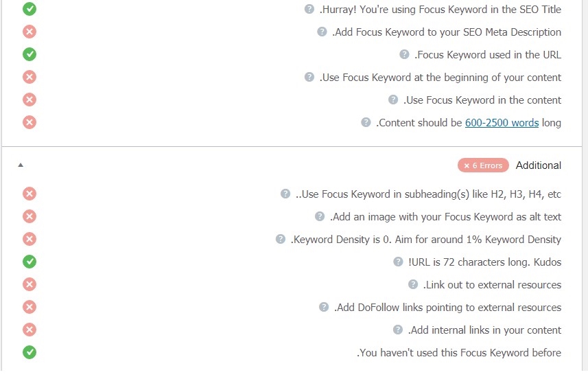Show help for external resources link check
588x390 pixels.
413,285
